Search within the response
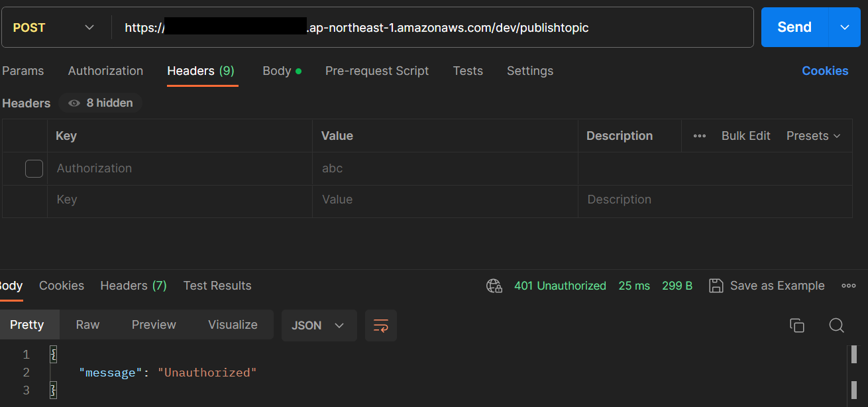 pos(837,325)
